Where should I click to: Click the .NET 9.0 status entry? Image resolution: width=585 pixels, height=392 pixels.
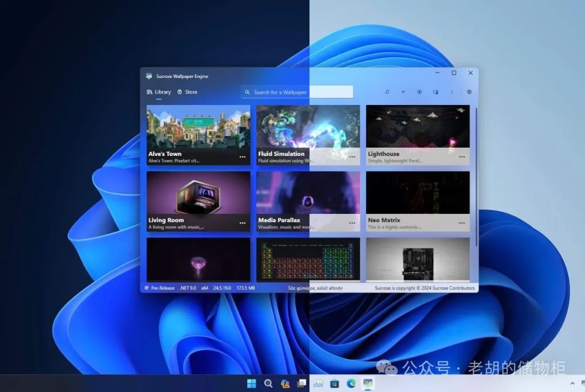click(x=187, y=288)
